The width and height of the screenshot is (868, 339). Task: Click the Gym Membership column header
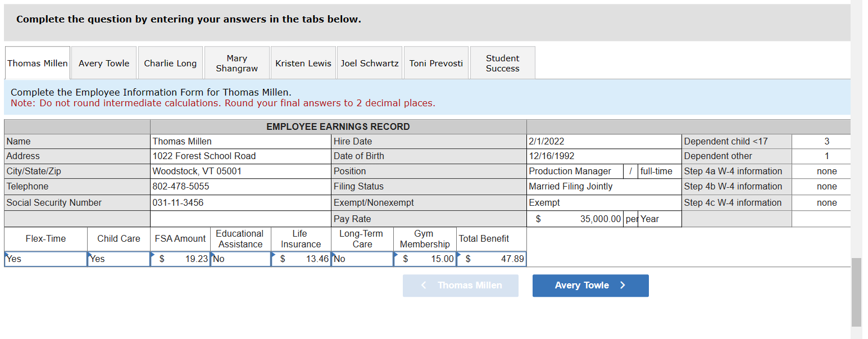(x=425, y=239)
